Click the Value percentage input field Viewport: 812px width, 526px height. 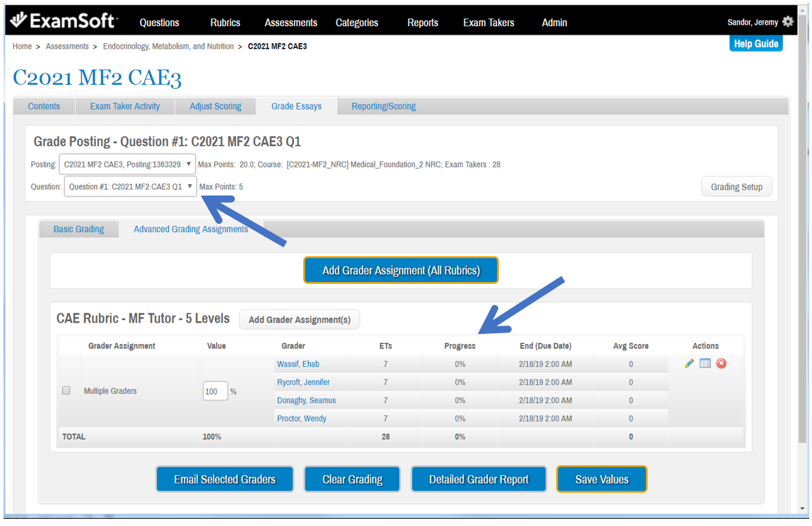click(215, 391)
